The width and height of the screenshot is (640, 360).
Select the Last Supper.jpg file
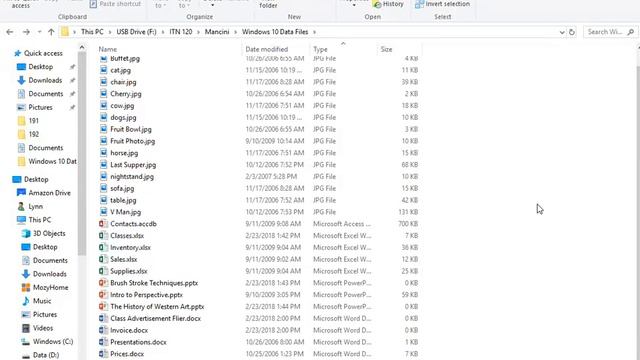(133, 165)
